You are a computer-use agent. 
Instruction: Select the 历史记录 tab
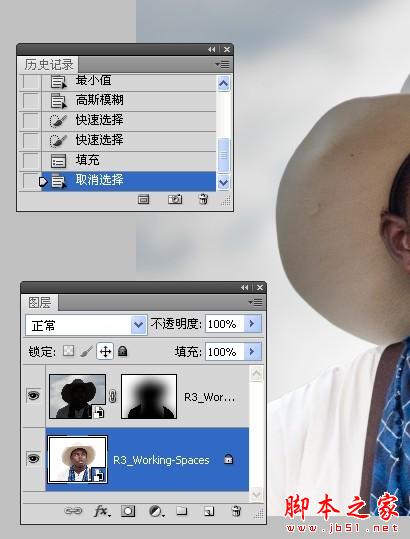click(x=49, y=64)
